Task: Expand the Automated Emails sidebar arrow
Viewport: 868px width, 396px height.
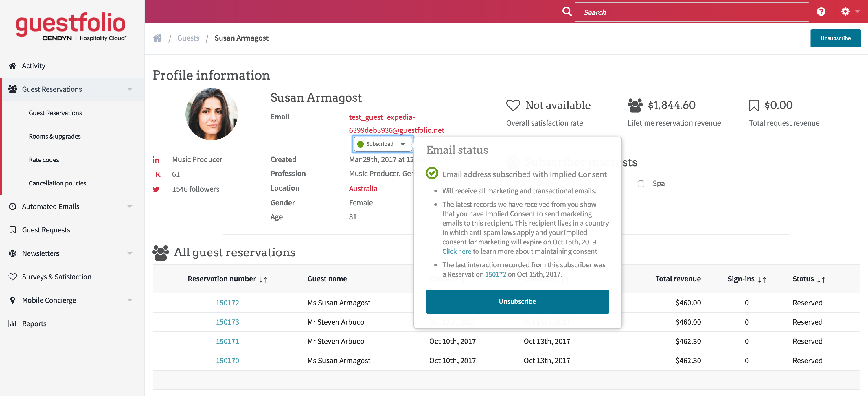Action: point(130,207)
